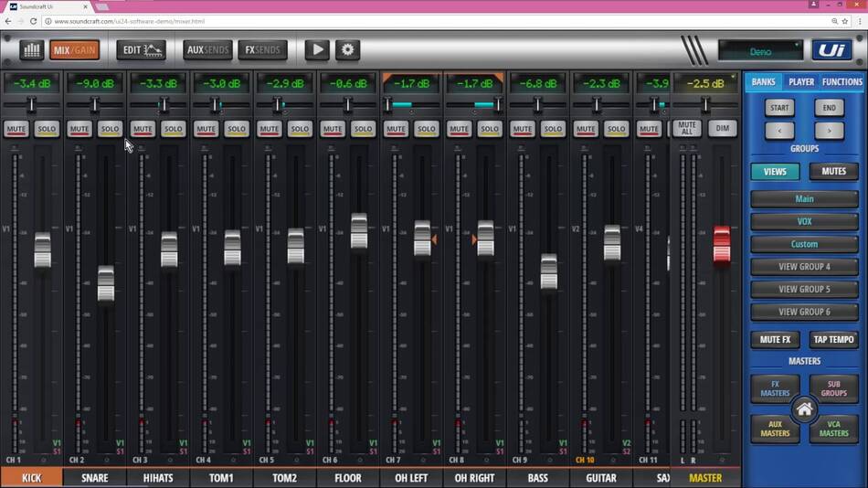Image resolution: width=868 pixels, height=488 pixels.
Task: Open the EDIT channel EQ view
Action: click(141, 50)
